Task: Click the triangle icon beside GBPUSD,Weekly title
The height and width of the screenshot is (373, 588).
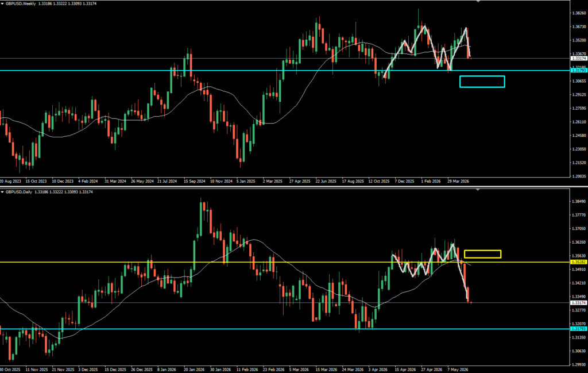Action: tap(2, 3)
